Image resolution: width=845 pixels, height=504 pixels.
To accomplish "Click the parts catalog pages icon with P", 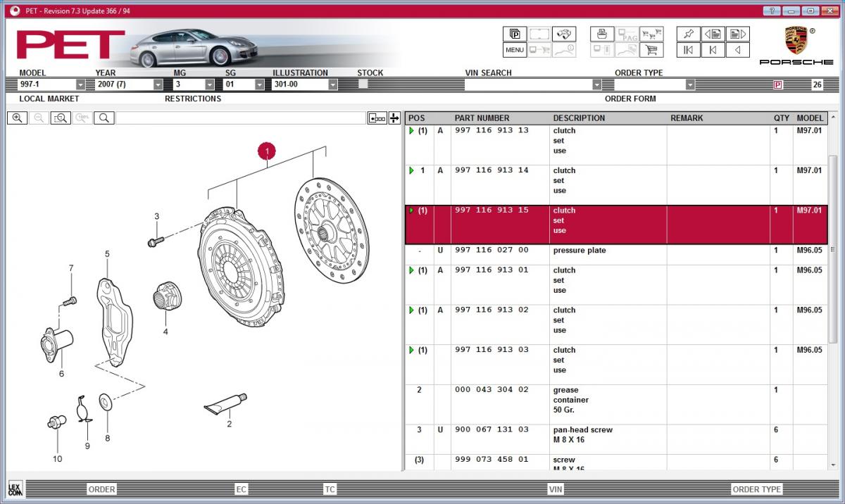I will [515, 34].
